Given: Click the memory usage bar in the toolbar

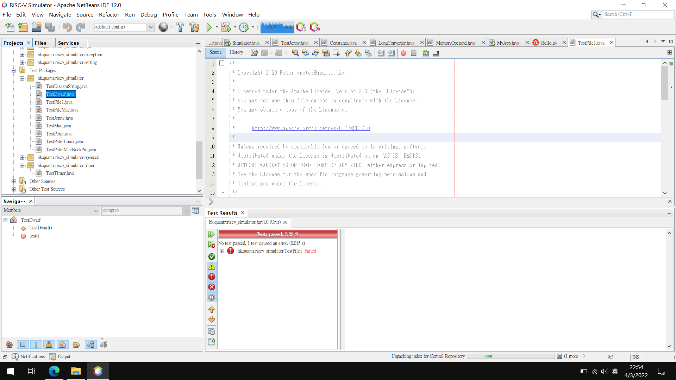Looking at the screenshot, I should tap(277, 27).
